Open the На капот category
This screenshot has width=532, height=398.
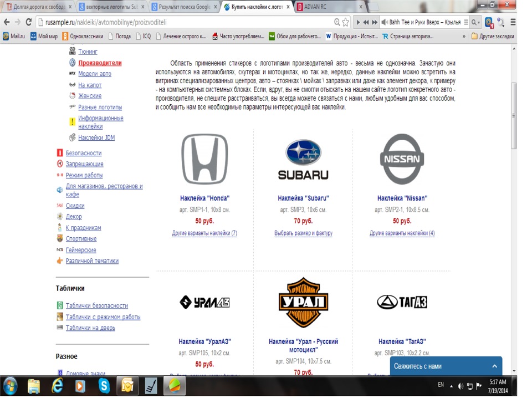click(x=90, y=85)
